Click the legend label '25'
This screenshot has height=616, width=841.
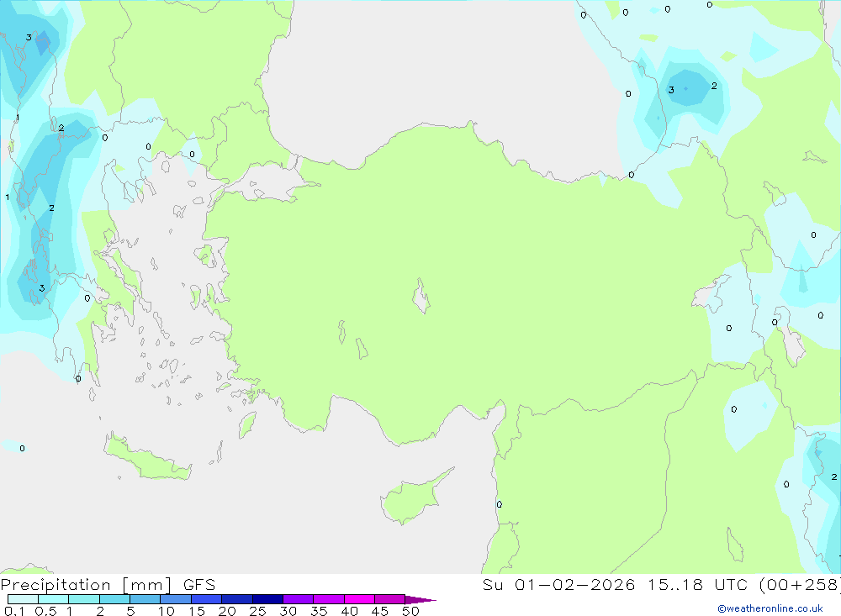(258, 611)
